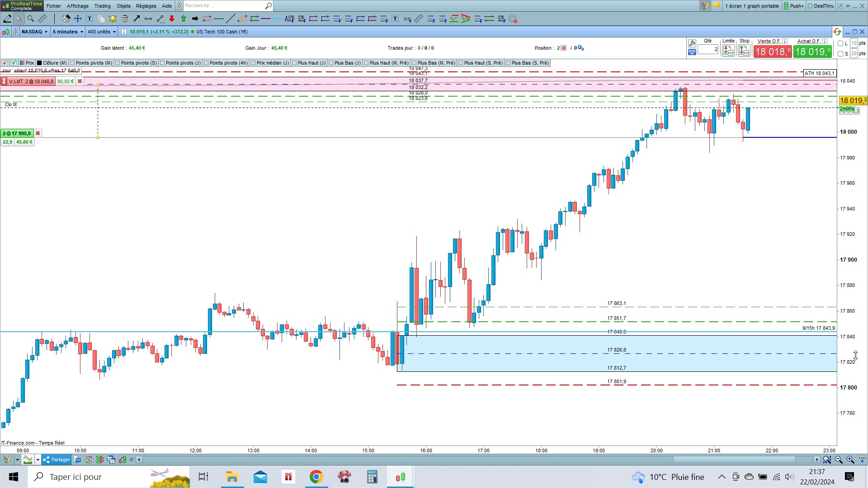Select the ruler measurement tool
The width and height of the screenshot is (868, 488).
pyautogui.click(x=42, y=19)
